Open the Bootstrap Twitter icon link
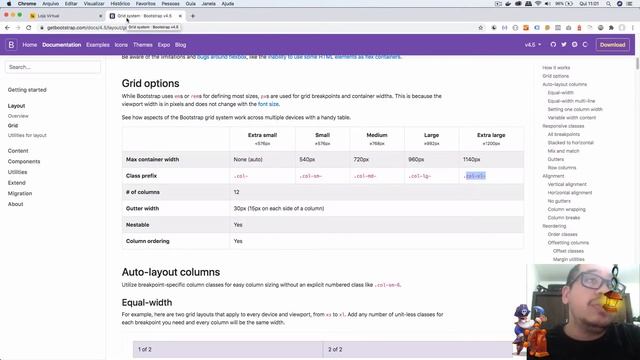The width and height of the screenshot is (640, 360). pos(564,44)
